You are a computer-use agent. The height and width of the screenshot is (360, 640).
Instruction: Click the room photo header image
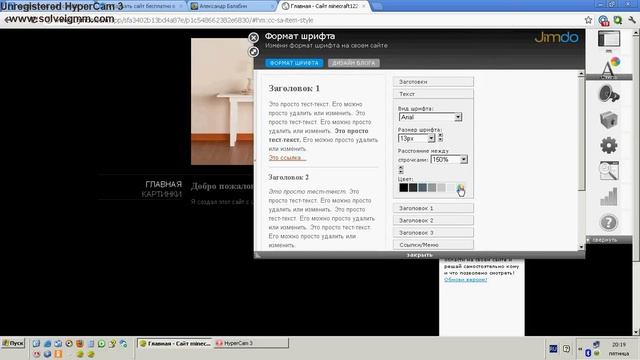click(x=222, y=102)
